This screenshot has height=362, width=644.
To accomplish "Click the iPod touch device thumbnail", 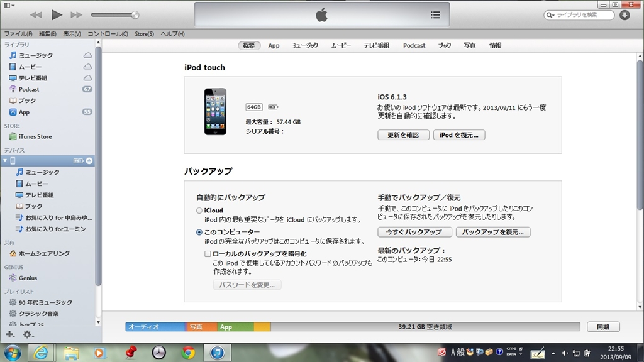I will click(215, 112).
